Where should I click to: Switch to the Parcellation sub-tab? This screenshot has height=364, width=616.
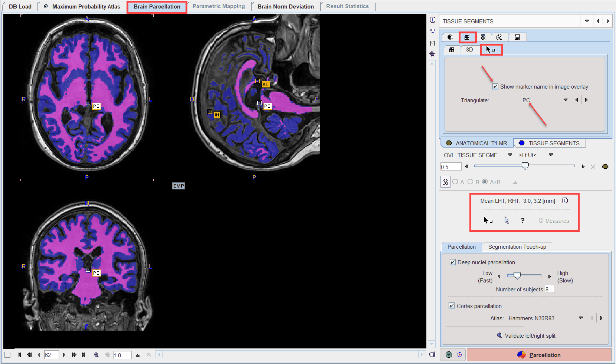pos(461,246)
